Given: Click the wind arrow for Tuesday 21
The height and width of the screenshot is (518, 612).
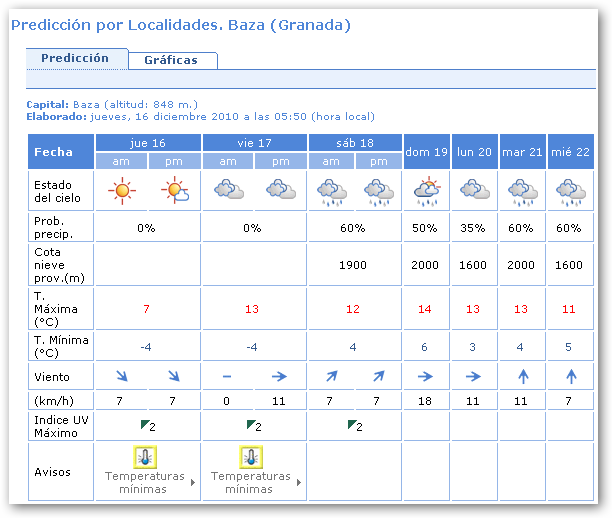Looking at the screenshot, I should pos(521,377).
